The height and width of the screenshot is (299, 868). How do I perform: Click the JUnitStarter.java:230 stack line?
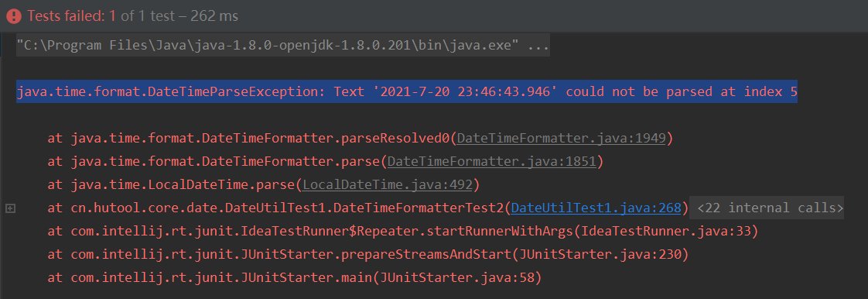click(x=368, y=255)
